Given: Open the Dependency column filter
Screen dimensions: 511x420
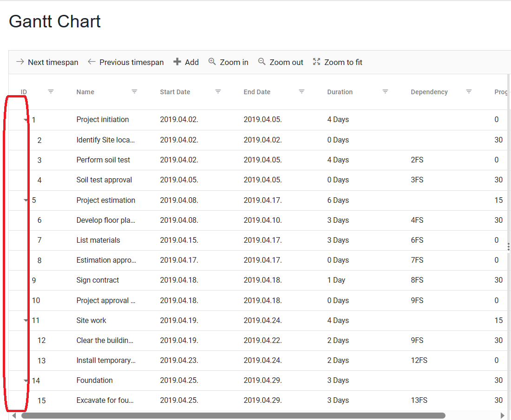Looking at the screenshot, I should click(x=469, y=92).
